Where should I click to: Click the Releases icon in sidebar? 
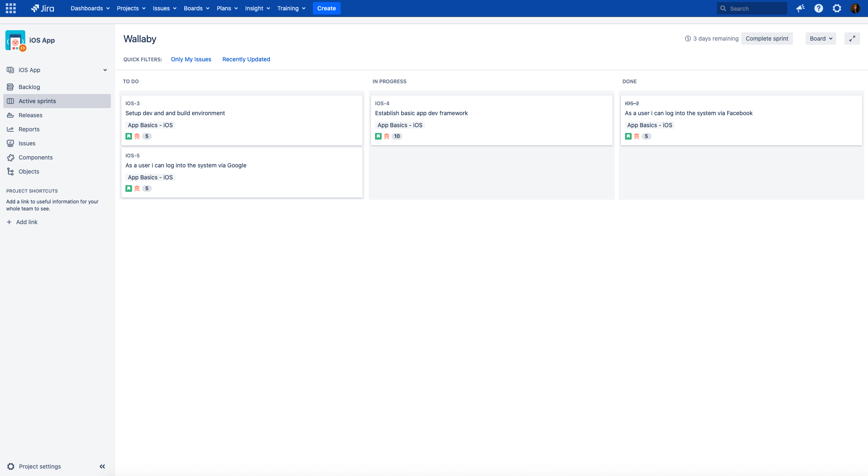tap(10, 115)
